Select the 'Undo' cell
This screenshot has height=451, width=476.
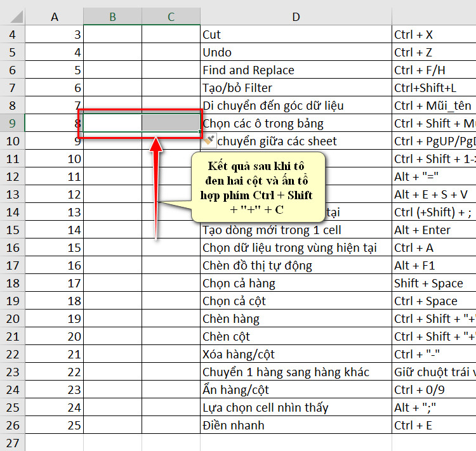click(296, 52)
